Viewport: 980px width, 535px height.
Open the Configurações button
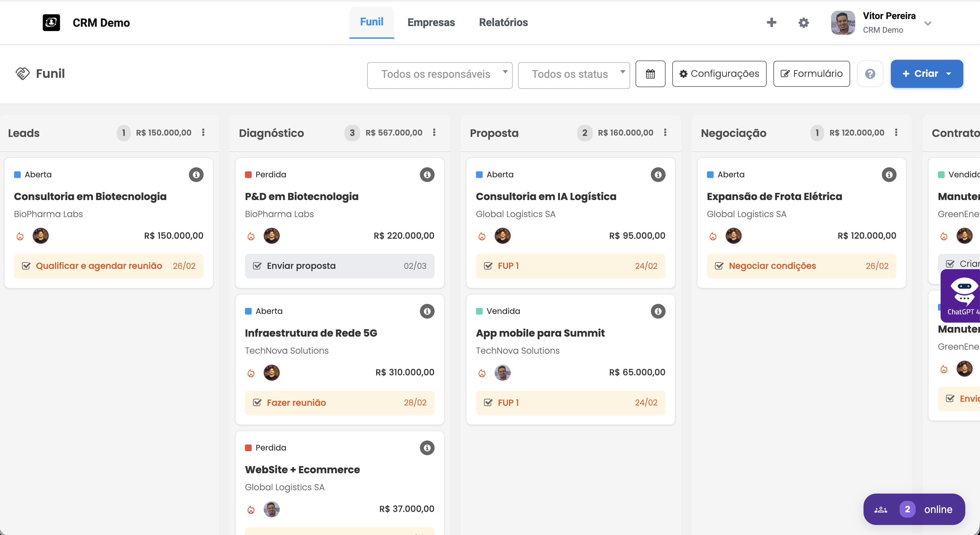point(719,74)
